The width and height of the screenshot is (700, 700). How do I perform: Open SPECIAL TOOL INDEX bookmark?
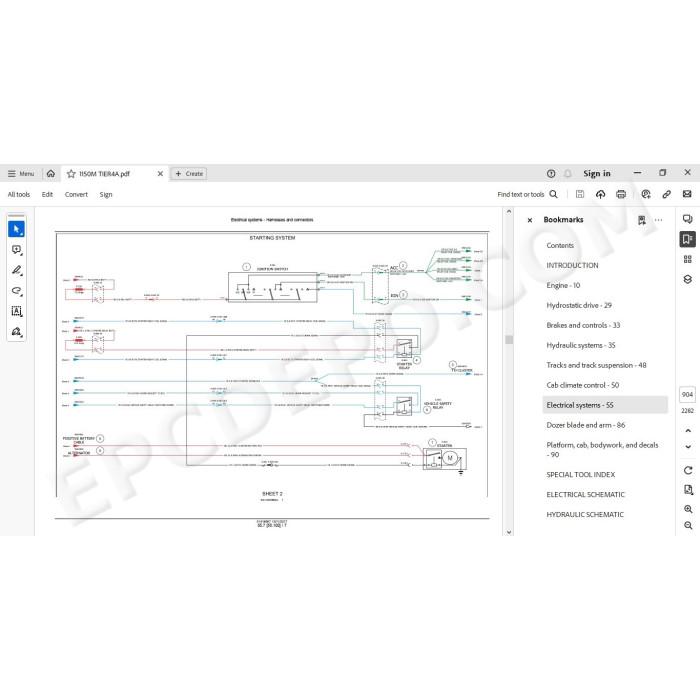pos(581,475)
